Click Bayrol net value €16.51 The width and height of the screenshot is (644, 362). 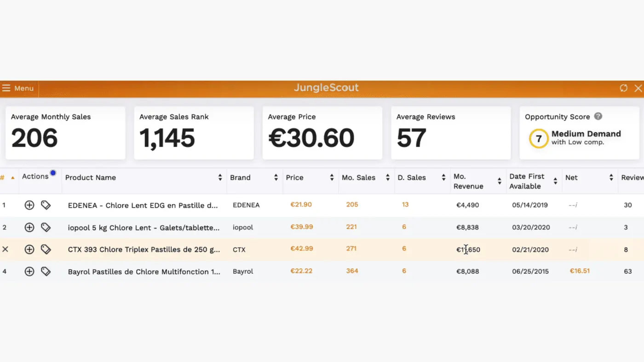click(x=580, y=271)
